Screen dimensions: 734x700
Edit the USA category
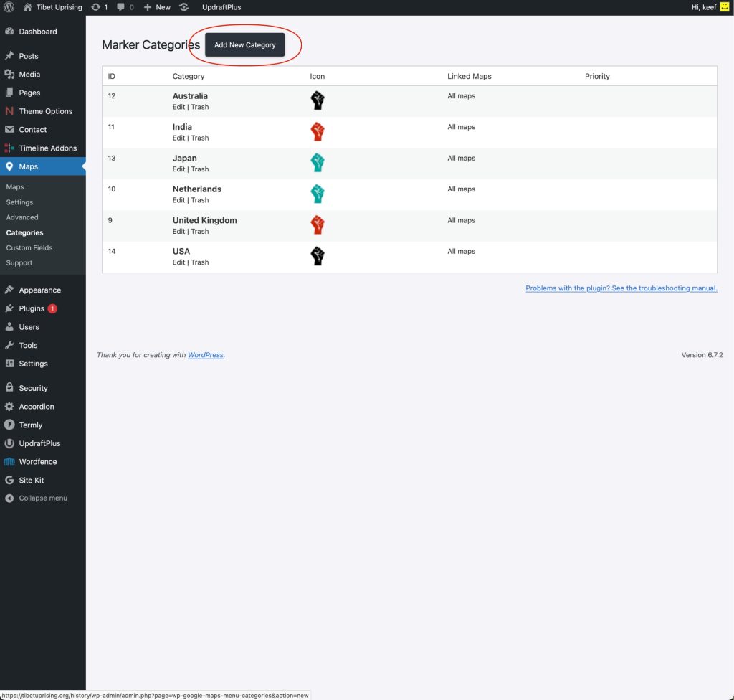click(x=178, y=262)
